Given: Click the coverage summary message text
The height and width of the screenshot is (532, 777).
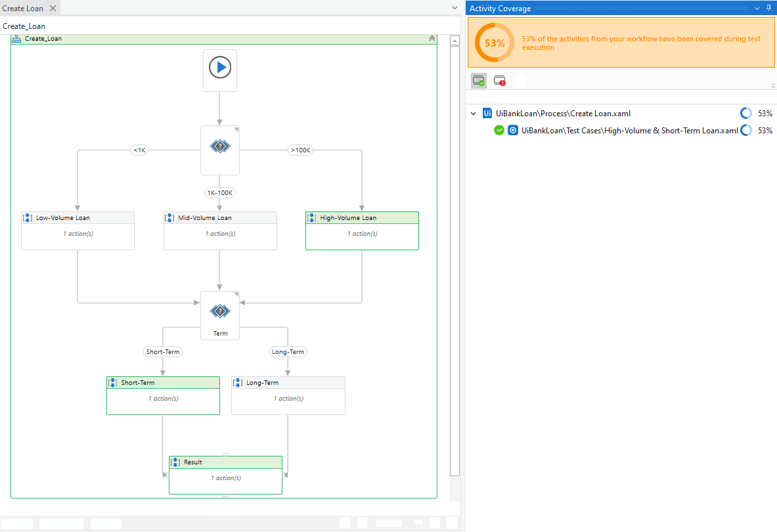Looking at the screenshot, I should (641, 43).
